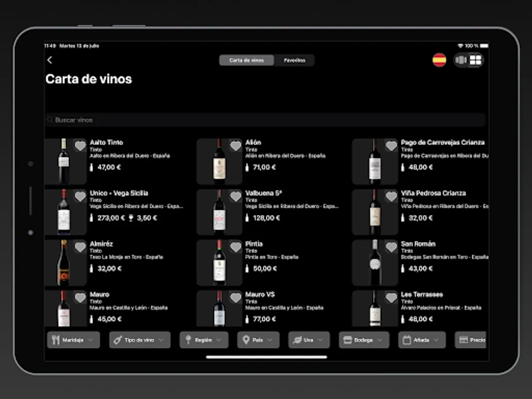Open the Añada vintage filter
This screenshot has height=399, width=532.
pyautogui.click(x=422, y=340)
